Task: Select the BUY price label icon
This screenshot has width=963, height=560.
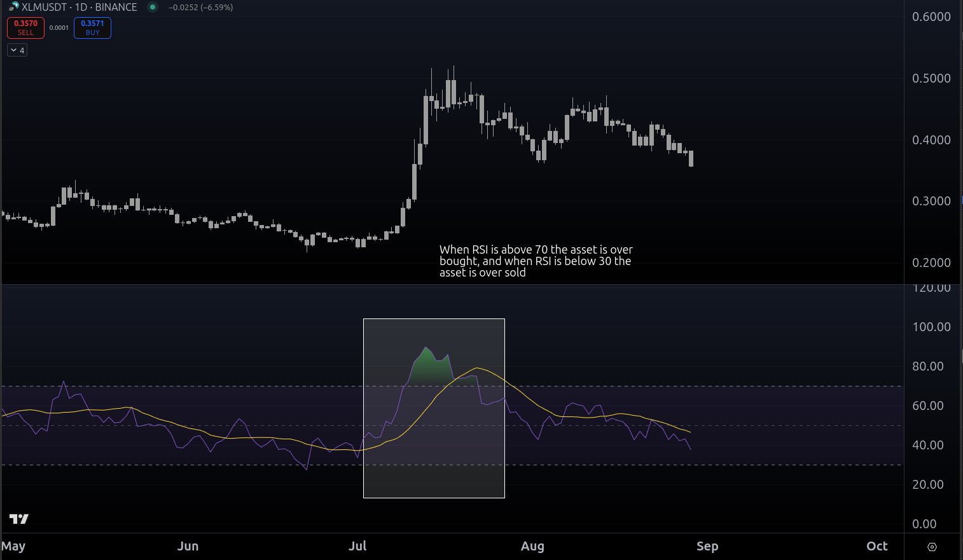Action: click(92, 27)
